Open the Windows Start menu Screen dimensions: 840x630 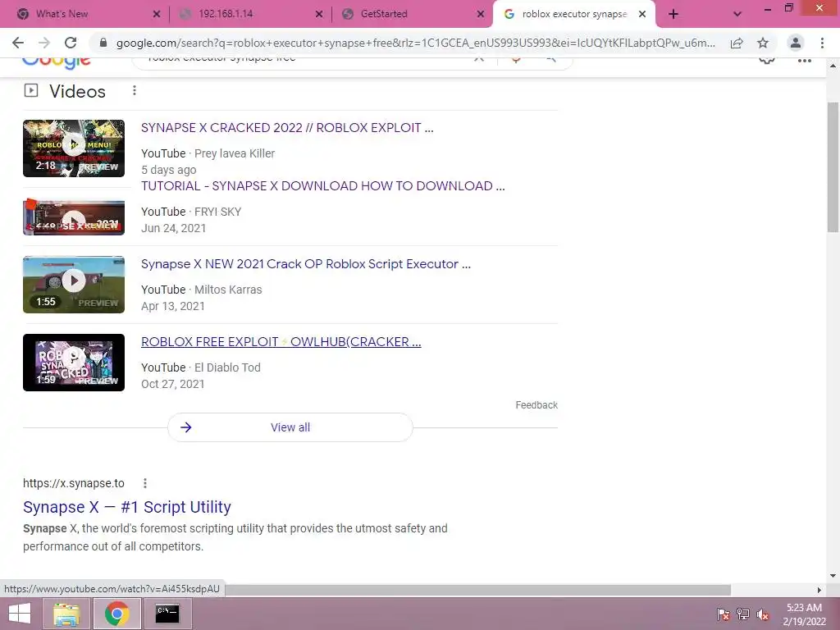coord(20,614)
